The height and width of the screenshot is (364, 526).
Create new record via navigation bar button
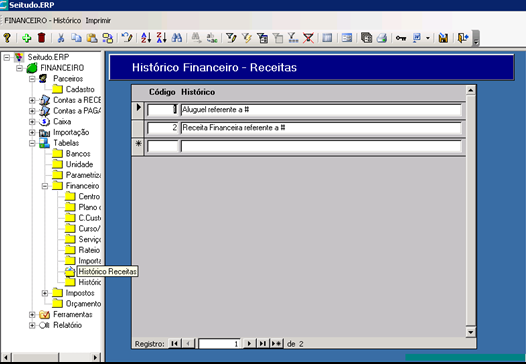[276, 344]
